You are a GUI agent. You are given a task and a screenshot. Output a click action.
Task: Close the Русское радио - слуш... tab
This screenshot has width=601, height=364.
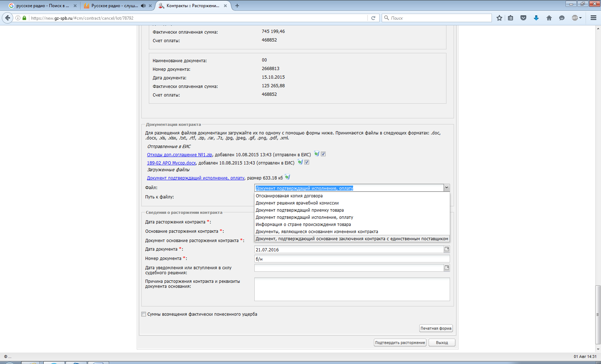click(x=150, y=6)
